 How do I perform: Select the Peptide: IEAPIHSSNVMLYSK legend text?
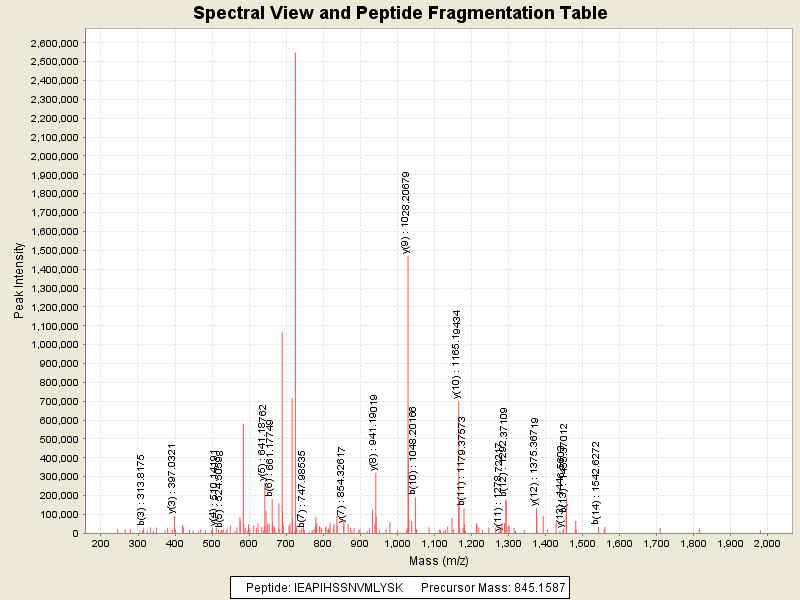[325, 588]
